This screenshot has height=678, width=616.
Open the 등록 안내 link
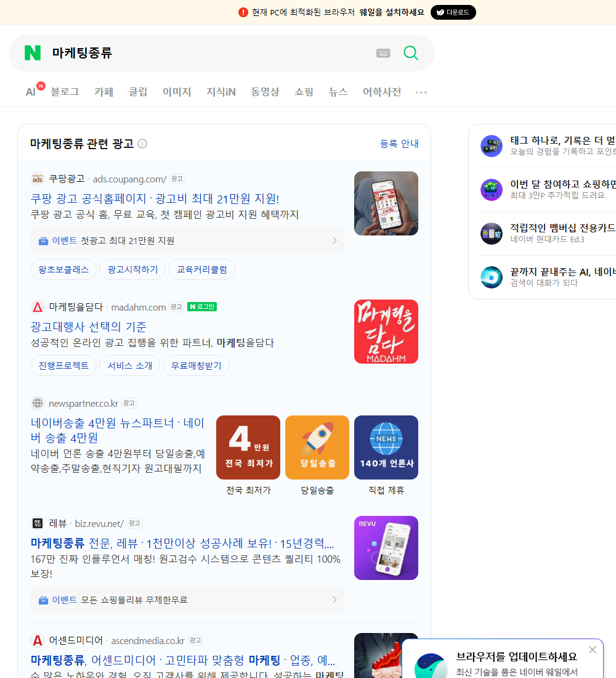click(x=399, y=144)
